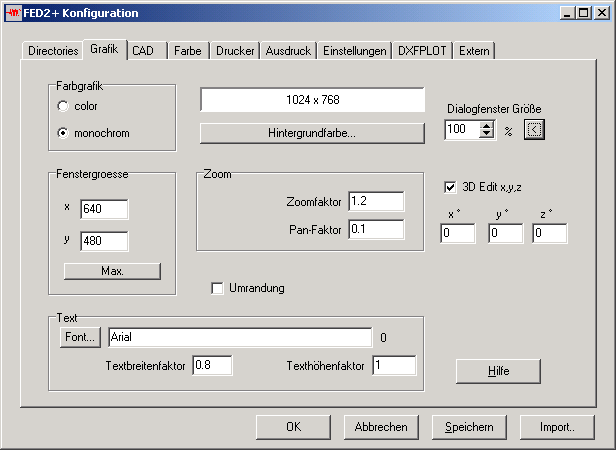Confirm with the OK button
The width and height of the screenshot is (616, 450).
coord(293,427)
